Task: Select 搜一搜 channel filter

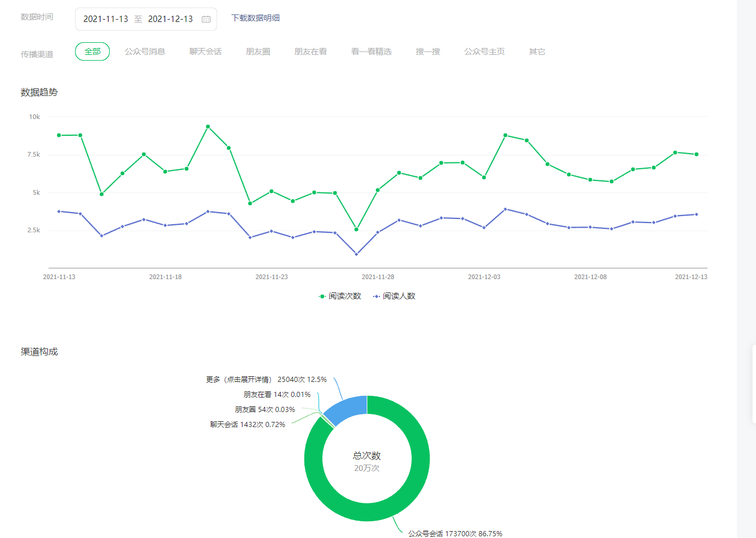Action: 428,51
